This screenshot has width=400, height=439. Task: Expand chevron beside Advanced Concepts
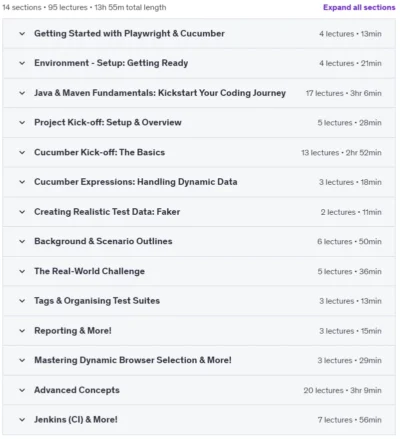click(22, 390)
